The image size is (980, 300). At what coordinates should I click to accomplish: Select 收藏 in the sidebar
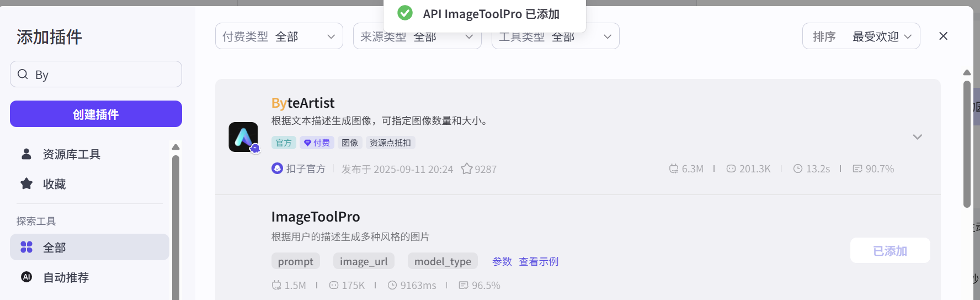click(x=89, y=184)
